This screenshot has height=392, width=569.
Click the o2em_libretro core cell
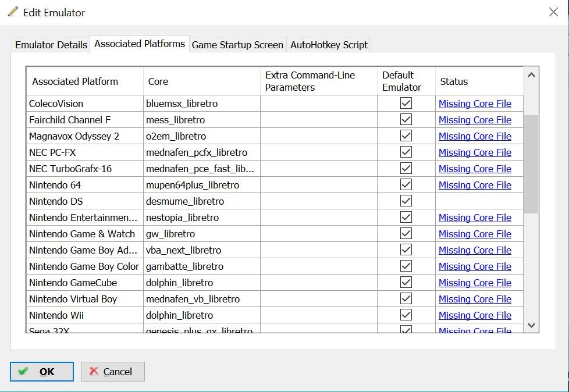pyautogui.click(x=202, y=136)
